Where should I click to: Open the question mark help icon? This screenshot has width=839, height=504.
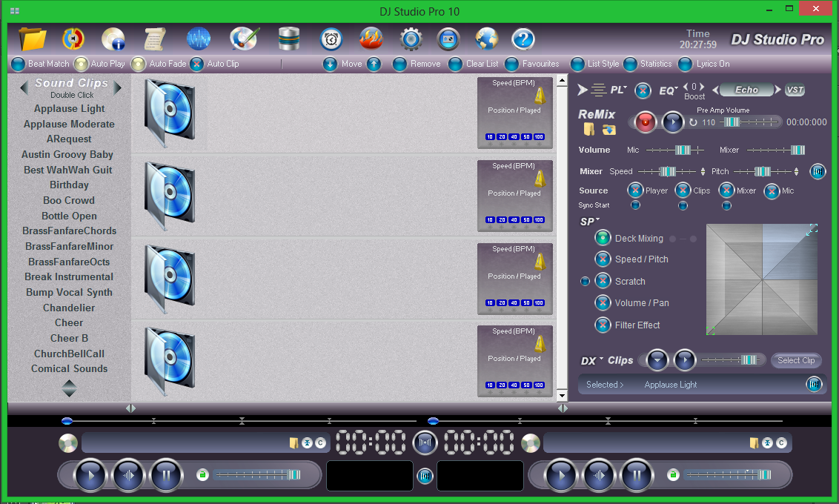click(x=523, y=39)
